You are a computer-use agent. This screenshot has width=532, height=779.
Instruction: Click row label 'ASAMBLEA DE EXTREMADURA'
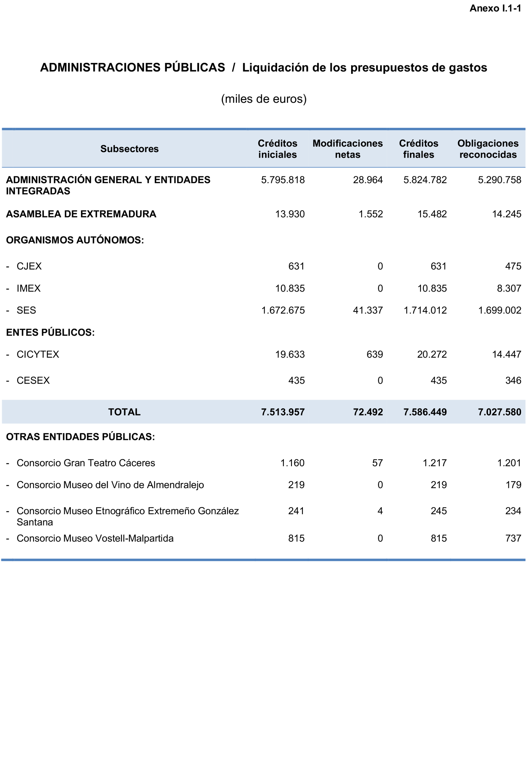pyautogui.click(x=81, y=214)
